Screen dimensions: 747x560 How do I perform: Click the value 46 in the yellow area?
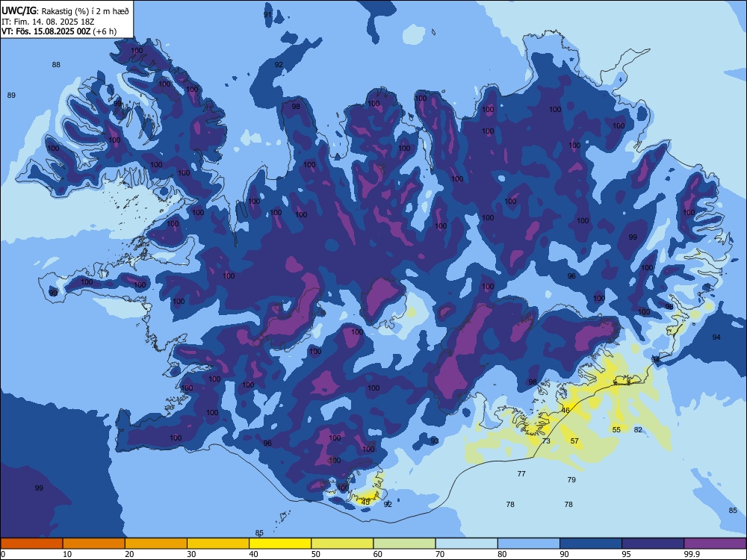click(565, 410)
